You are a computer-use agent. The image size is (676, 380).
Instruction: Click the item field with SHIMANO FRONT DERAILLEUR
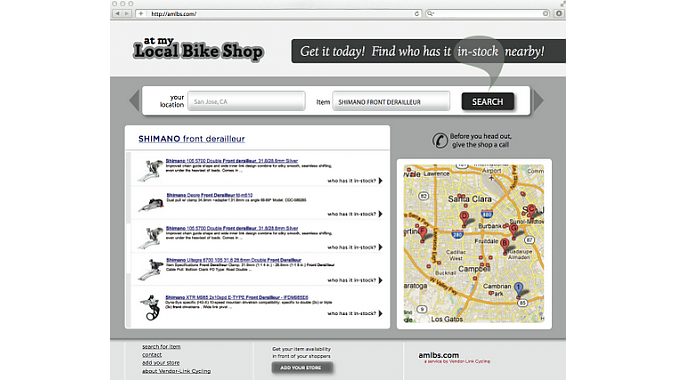pyautogui.click(x=391, y=102)
